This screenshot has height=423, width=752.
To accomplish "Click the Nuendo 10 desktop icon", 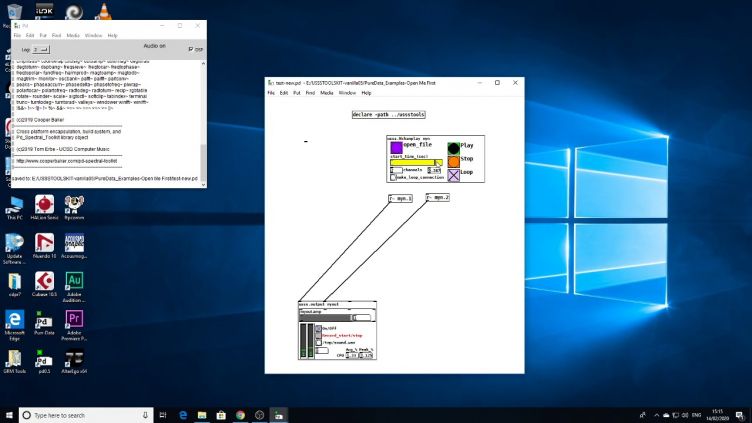I will click(44, 246).
